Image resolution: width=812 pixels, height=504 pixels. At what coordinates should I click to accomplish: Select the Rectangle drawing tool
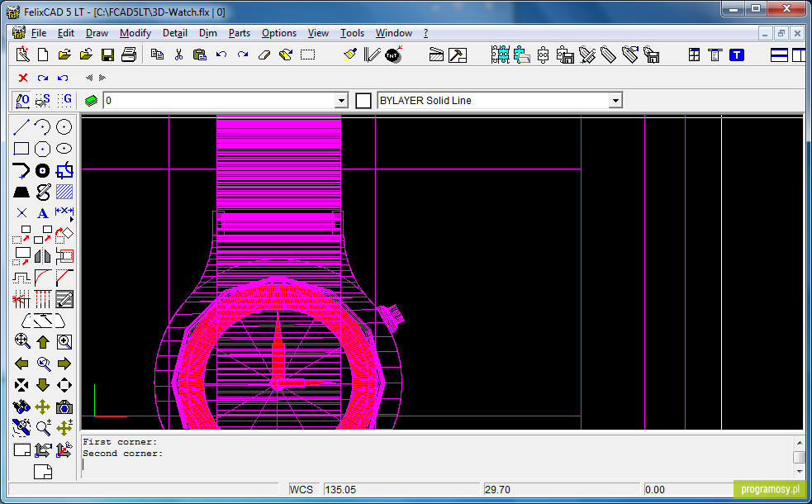point(21,149)
